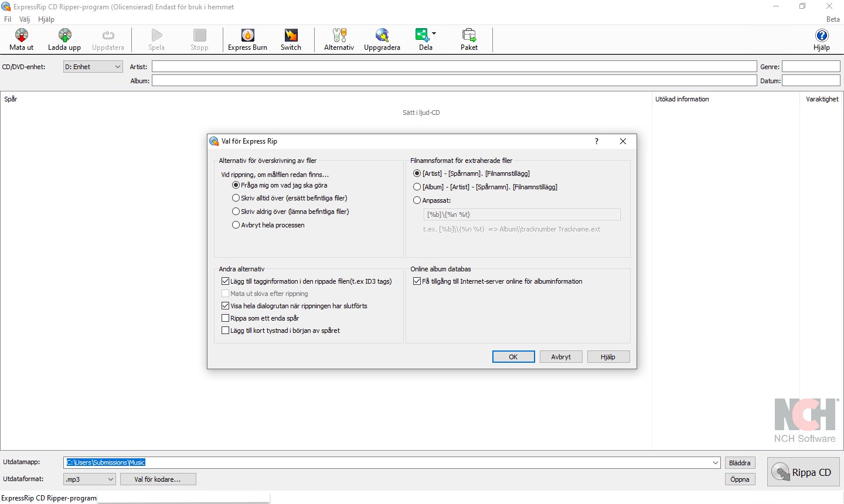Expand the Dela share dropdown arrow
The image size is (844, 504).
click(434, 33)
